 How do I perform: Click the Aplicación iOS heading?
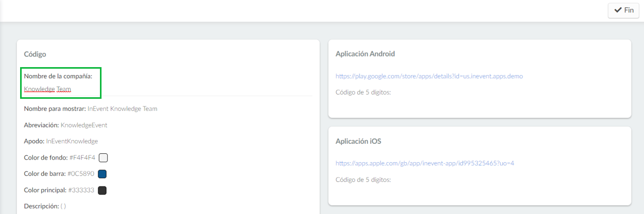pyautogui.click(x=358, y=141)
